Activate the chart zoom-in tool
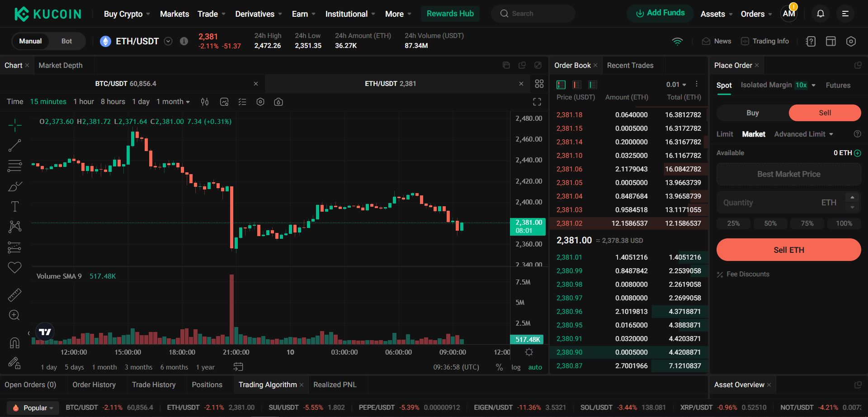Image resolution: width=868 pixels, height=417 pixels. [14, 315]
